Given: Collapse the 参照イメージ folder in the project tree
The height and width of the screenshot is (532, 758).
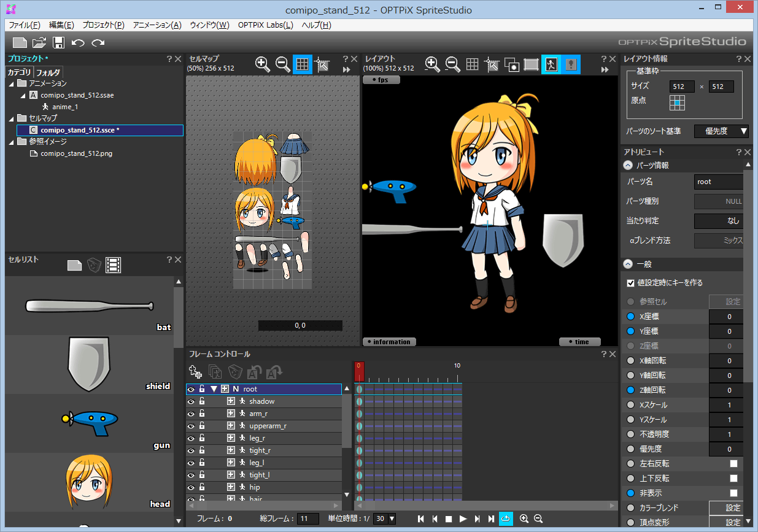Looking at the screenshot, I should pos(11,142).
